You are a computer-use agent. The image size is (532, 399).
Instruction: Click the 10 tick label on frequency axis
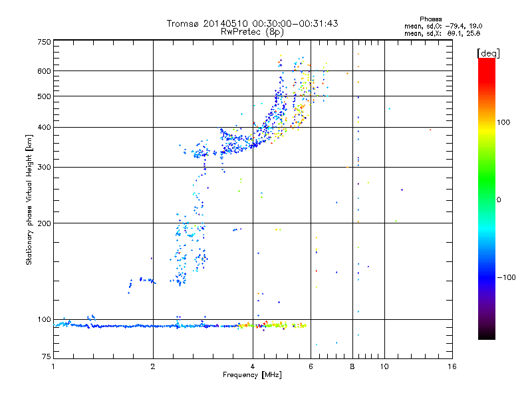(384, 366)
